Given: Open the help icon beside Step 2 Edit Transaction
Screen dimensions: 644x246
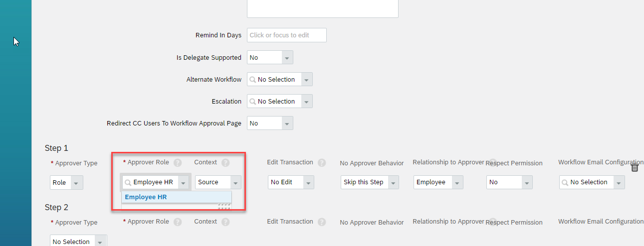Looking at the screenshot, I should coord(322,222).
